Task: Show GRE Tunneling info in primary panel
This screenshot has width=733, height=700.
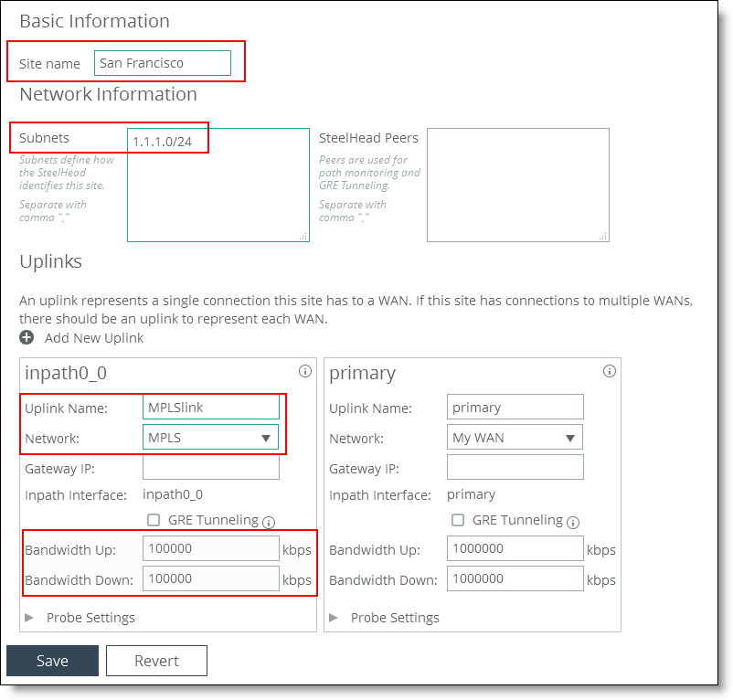Action: (x=573, y=523)
